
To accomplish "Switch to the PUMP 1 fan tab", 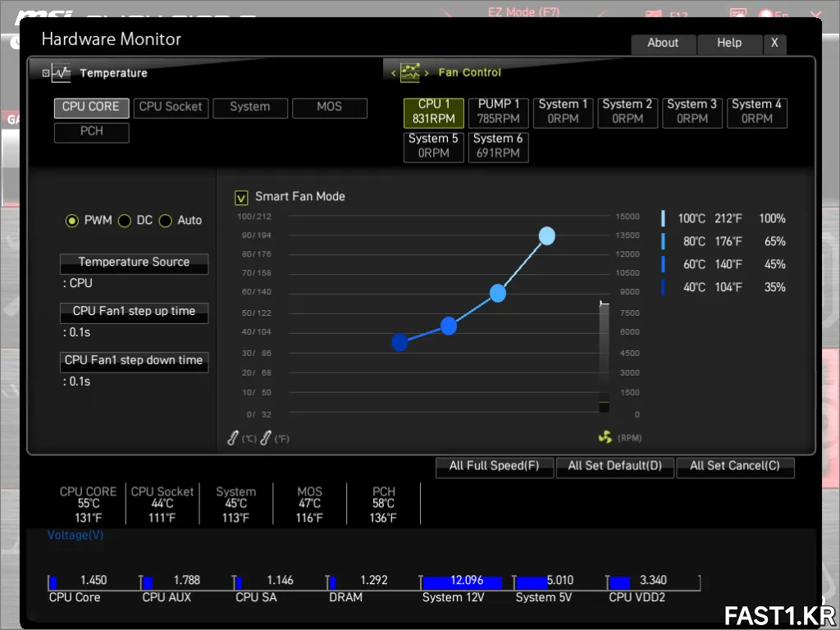I will 498,112.
